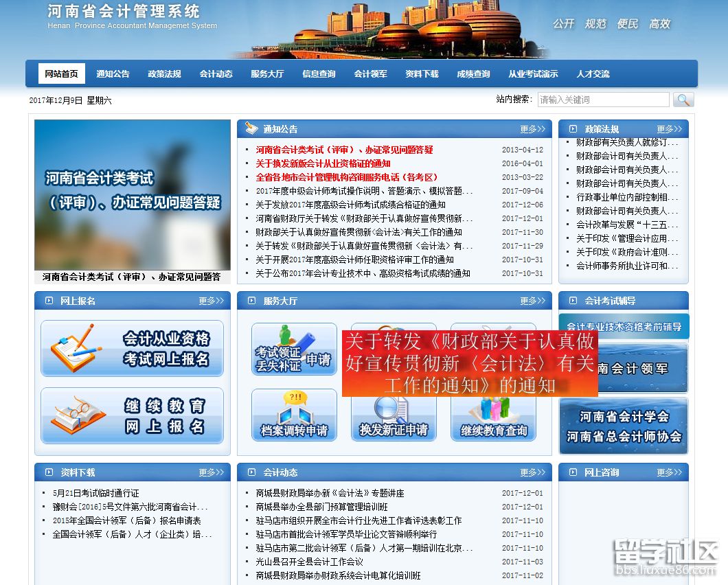Open the 档案调转申请 service icon
The width and height of the screenshot is (728, 585).
294,415
